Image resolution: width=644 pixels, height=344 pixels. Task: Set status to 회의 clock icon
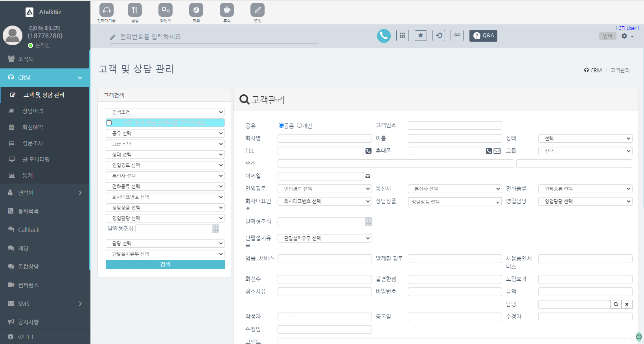point(196,10)
